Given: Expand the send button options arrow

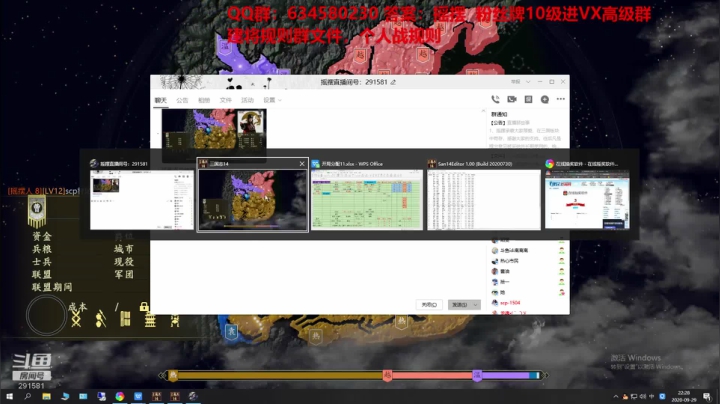Looking at the screenshot, I should coord(476,305).
